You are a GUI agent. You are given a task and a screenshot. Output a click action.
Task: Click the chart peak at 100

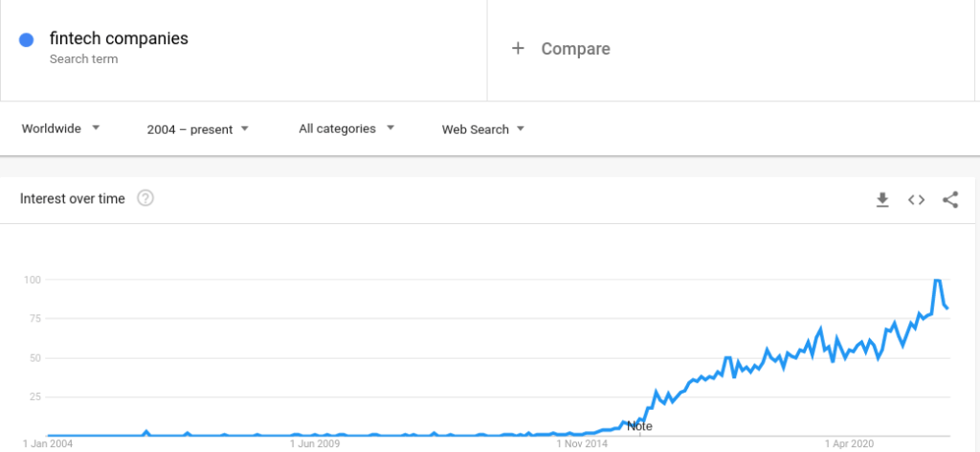click(937, 280)
